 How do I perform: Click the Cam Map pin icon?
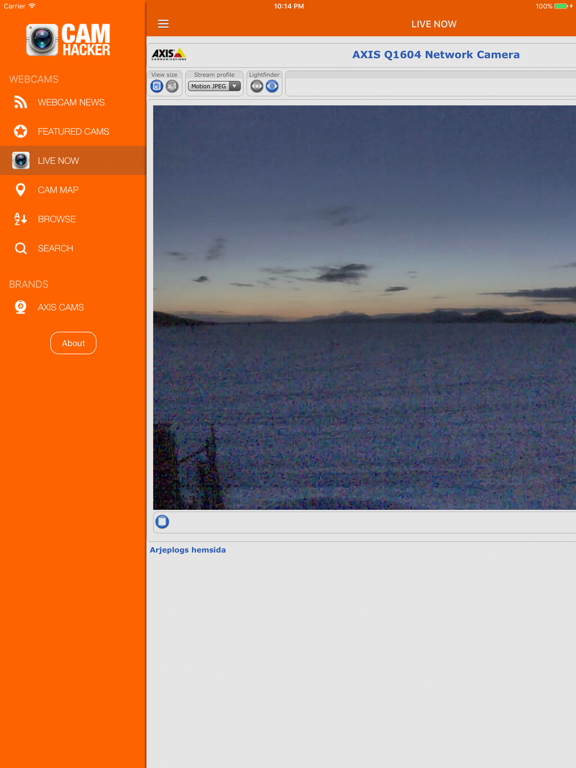(21, 190)
